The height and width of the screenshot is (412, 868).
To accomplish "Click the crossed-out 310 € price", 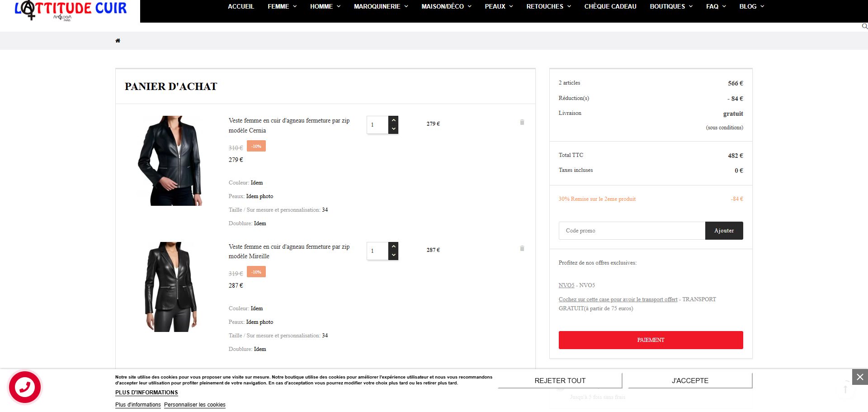I will (x=236, y=148).
